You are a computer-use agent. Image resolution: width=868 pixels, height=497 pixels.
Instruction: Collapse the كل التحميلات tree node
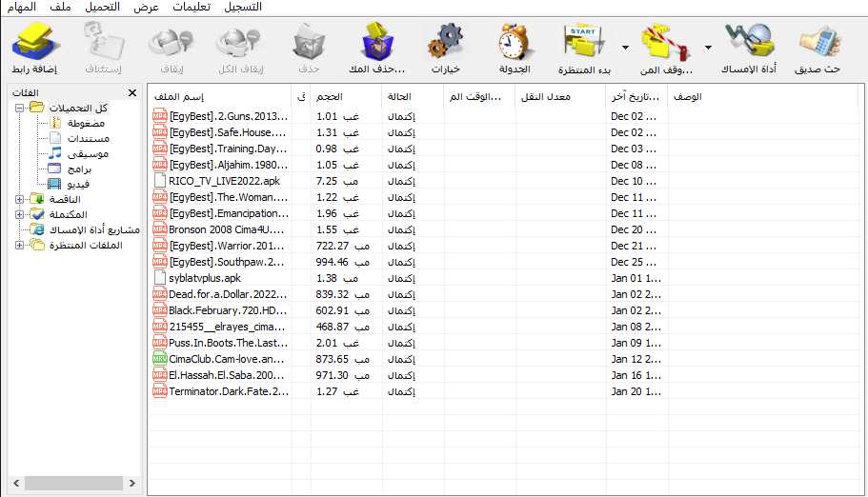pos(19,108)
